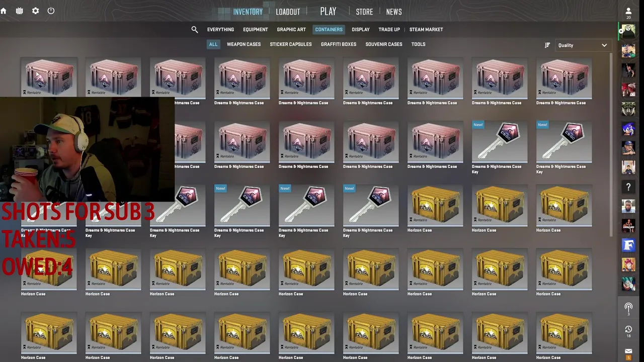Open the inventory crate icon in top-left
Viewport: 644px width, 362px height.
[x=19, y=11]
